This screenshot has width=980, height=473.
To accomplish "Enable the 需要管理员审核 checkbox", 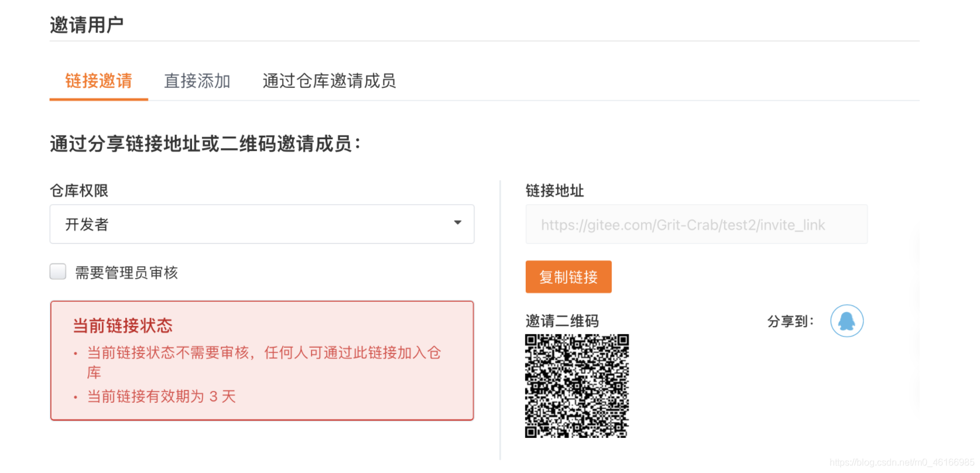I will coord(57,271).
